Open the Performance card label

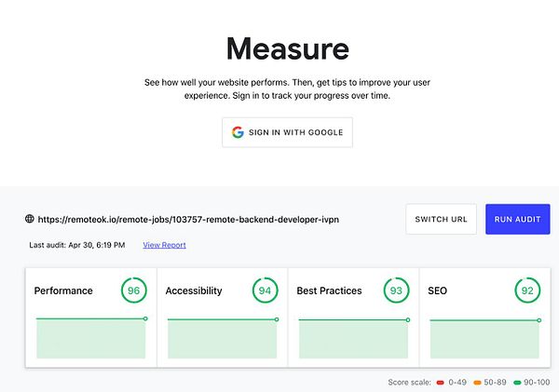click(63, 291)
